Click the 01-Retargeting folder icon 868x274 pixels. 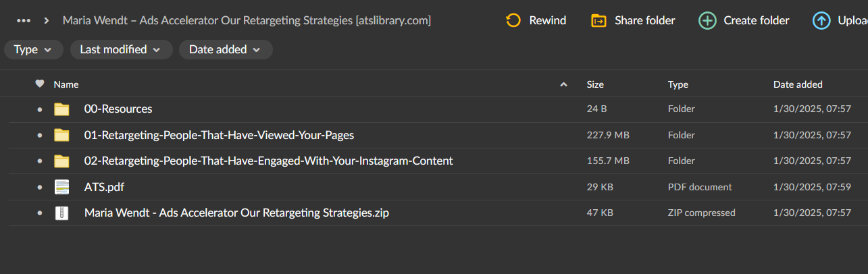click(x=62, y=135)
